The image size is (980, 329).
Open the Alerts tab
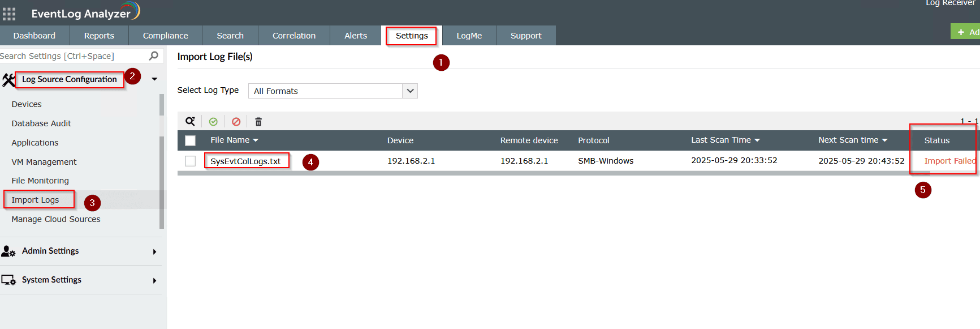pos(356,35)
